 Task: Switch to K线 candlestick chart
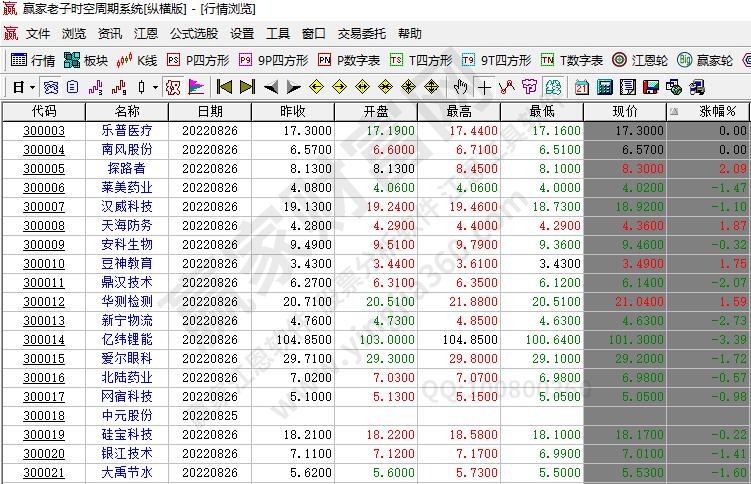click(x=138, y=60)
